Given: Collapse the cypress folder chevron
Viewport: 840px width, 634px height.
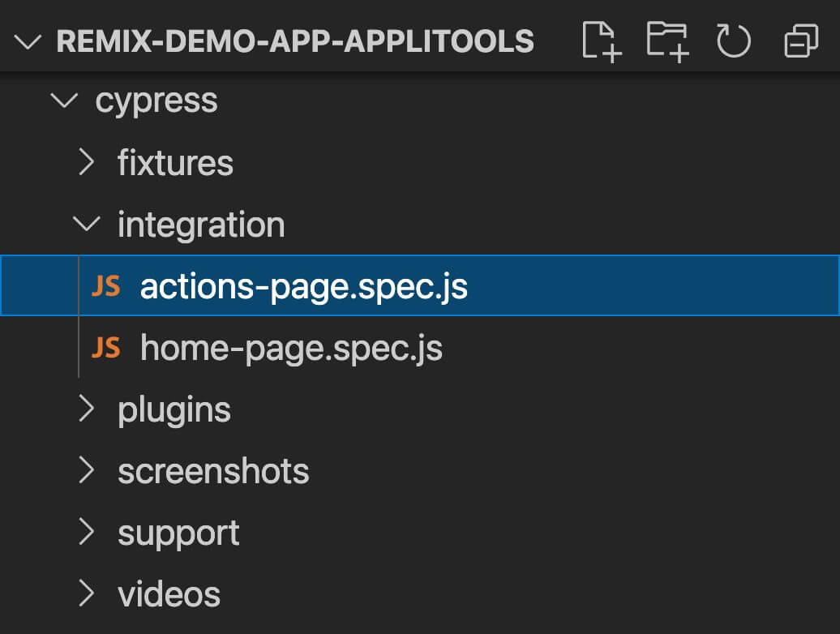Looking at the screenshot, I should [64, 101].
